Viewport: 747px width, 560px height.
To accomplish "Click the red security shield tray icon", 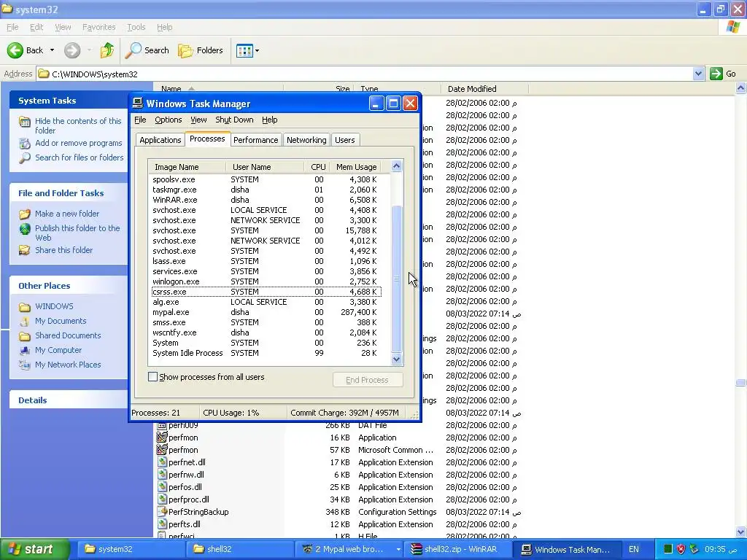I will coord(681,549).
